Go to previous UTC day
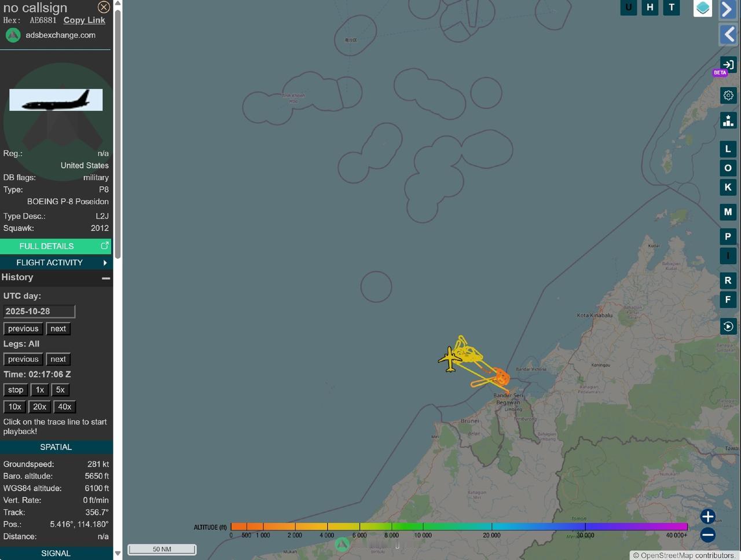 point(23,329)
